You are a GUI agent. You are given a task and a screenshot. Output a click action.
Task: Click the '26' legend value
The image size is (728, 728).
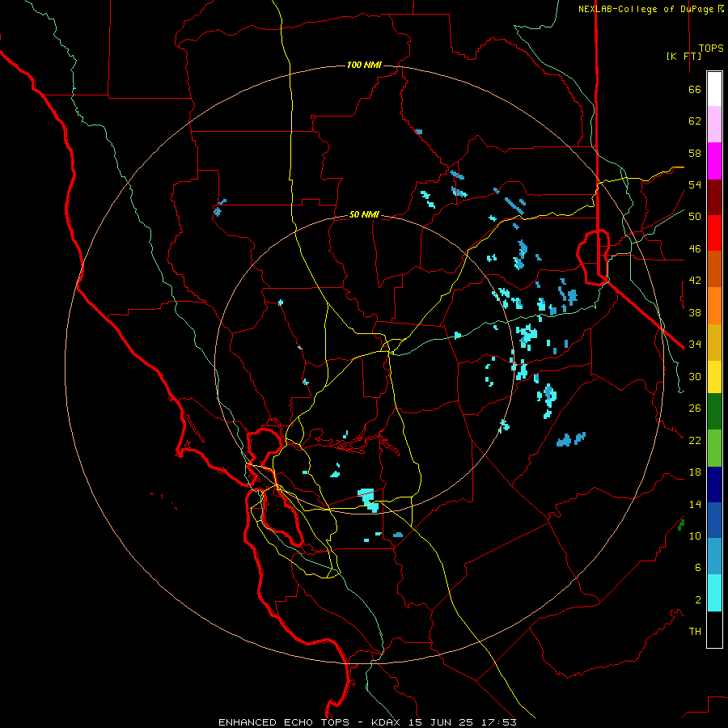(x=695, y=408)
